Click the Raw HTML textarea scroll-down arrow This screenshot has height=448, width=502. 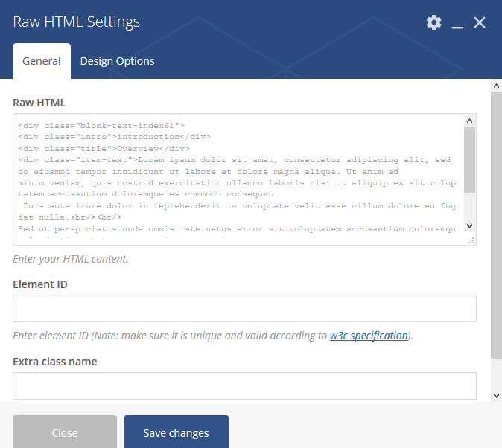point(470,226)
